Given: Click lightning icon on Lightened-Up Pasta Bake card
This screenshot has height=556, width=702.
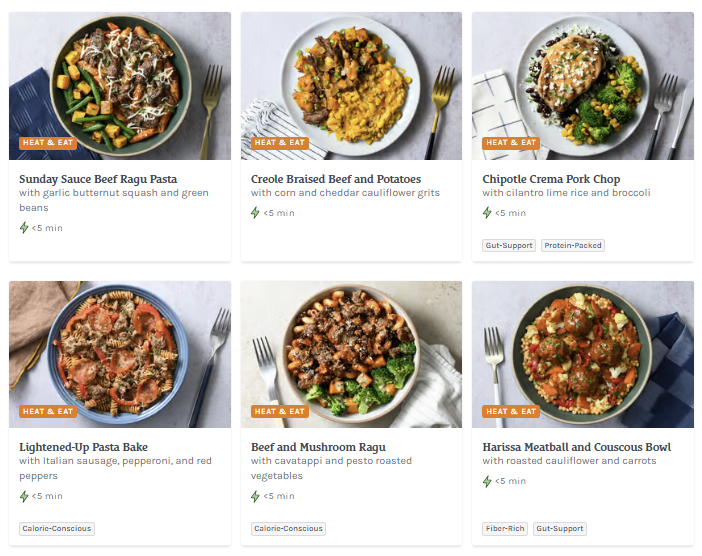Looking at the screenshot, I should [24, 496].
